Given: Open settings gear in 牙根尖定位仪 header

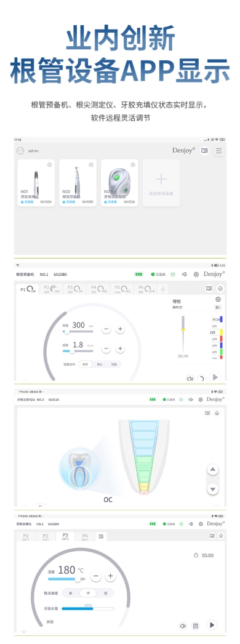Looking at the screenshot, I should coord(201,400).
